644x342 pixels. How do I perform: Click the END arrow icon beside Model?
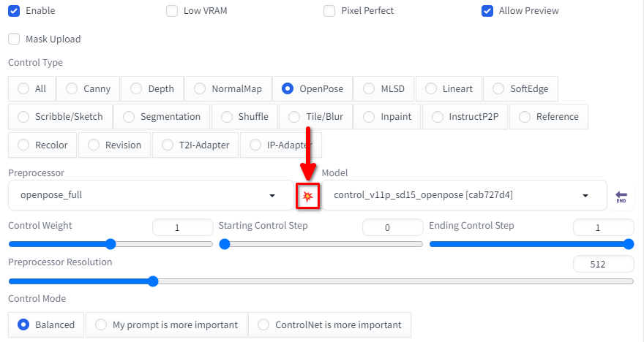621,197
